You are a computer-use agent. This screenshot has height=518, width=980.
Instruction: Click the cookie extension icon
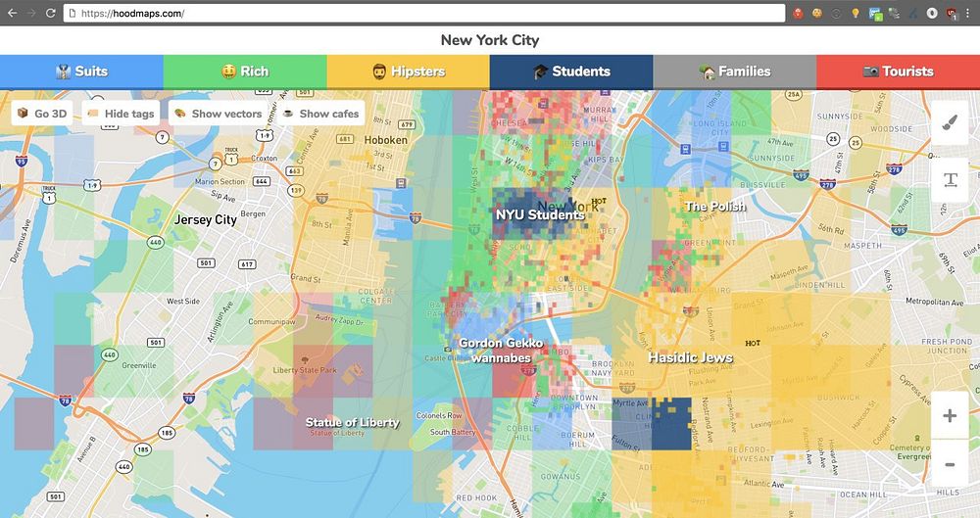[817, 13]
